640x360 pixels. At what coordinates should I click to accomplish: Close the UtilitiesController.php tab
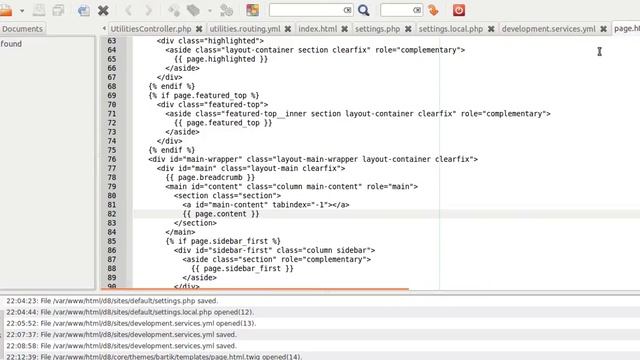(x=199, y=29)
